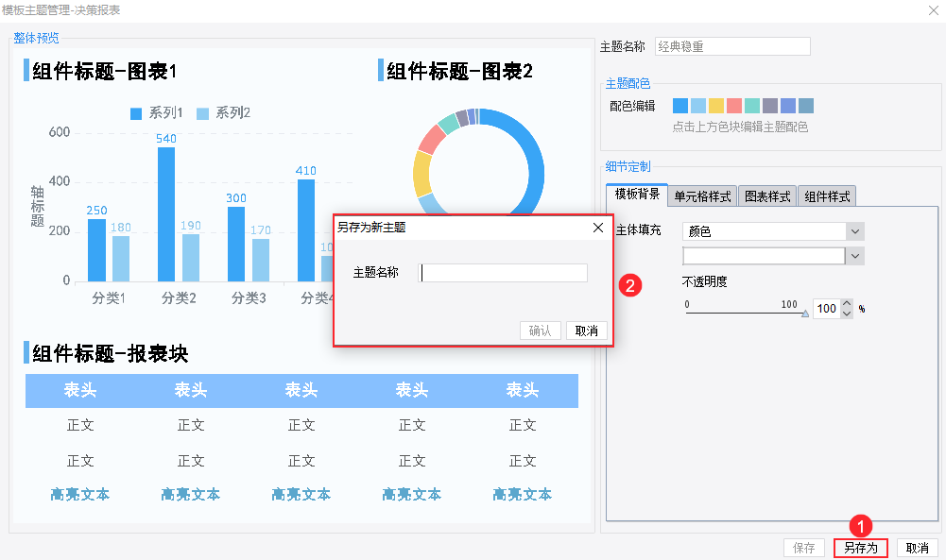Switch to the 单元格样式 tab
The image size is (946, 560).
click(702, 195)
